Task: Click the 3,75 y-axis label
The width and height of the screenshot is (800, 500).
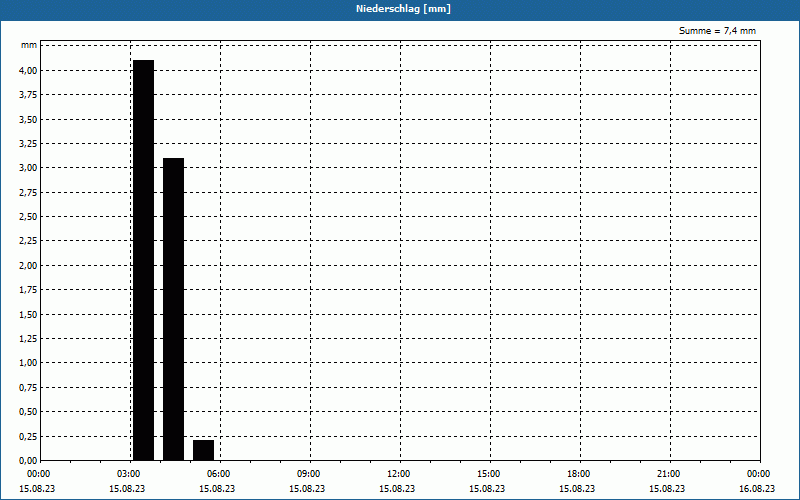Action: (x=28, y=95)
